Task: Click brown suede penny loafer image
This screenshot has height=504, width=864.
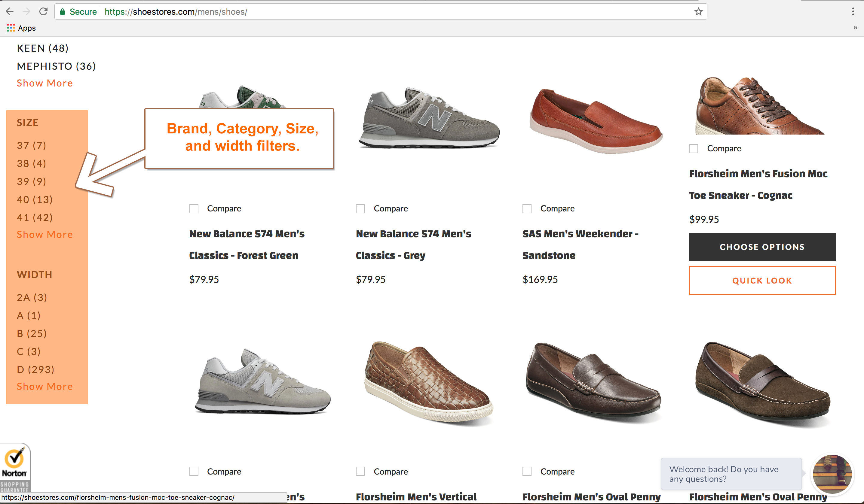Action: click(x=763, y=384)
